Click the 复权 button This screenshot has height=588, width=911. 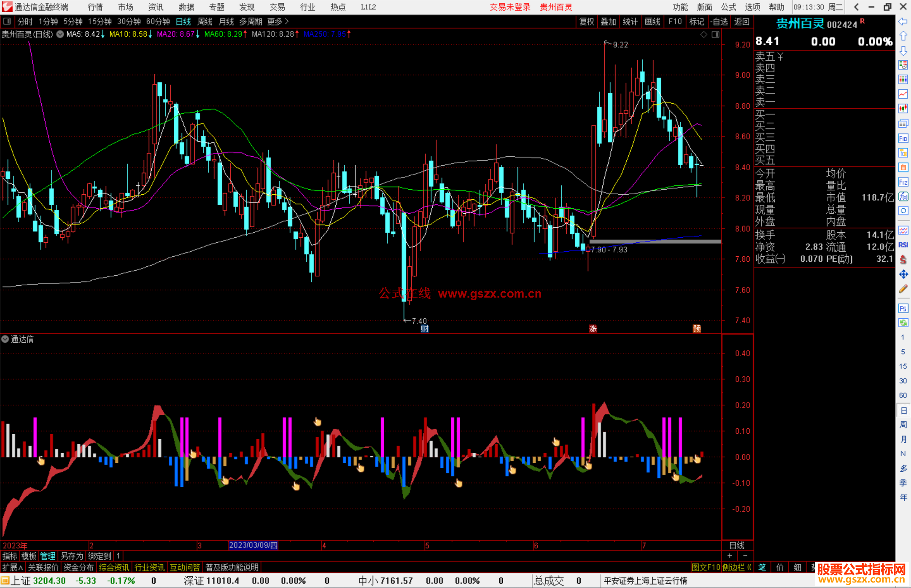click(586, 21)
